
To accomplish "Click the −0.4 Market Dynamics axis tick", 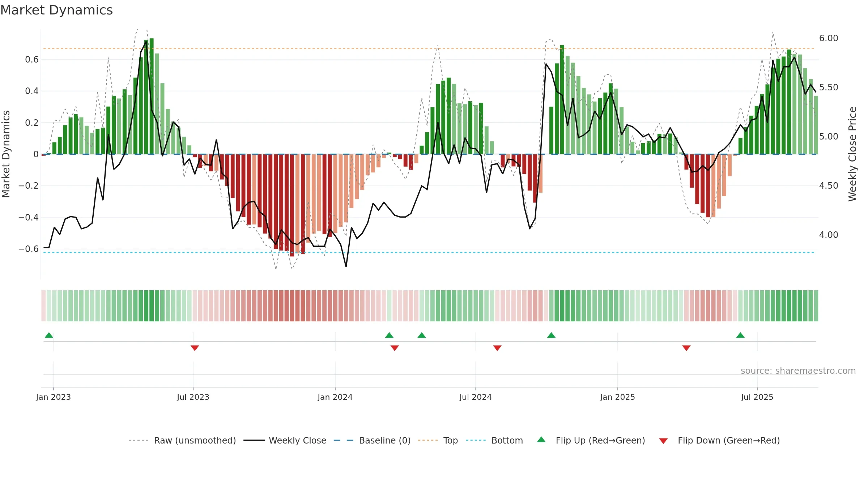I will 29,218.
